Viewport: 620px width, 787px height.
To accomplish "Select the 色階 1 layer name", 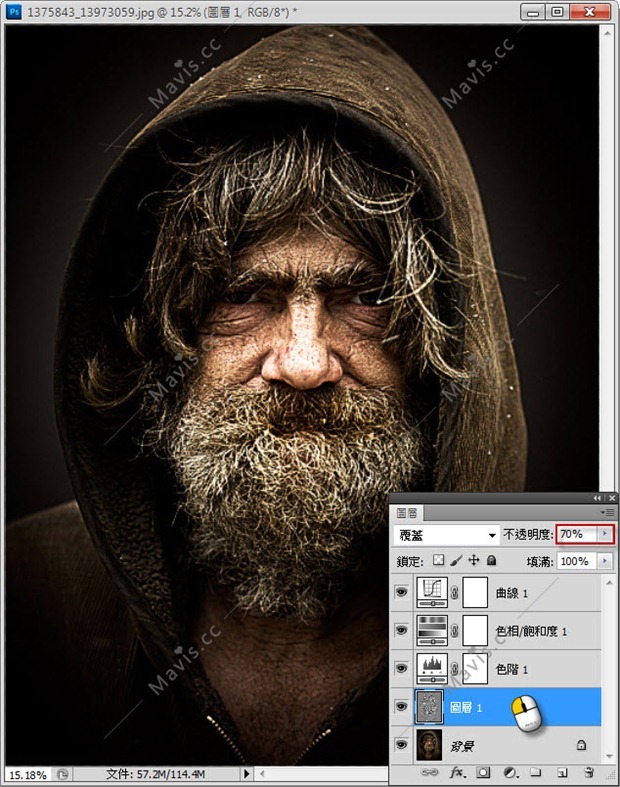I will (511, 669).
